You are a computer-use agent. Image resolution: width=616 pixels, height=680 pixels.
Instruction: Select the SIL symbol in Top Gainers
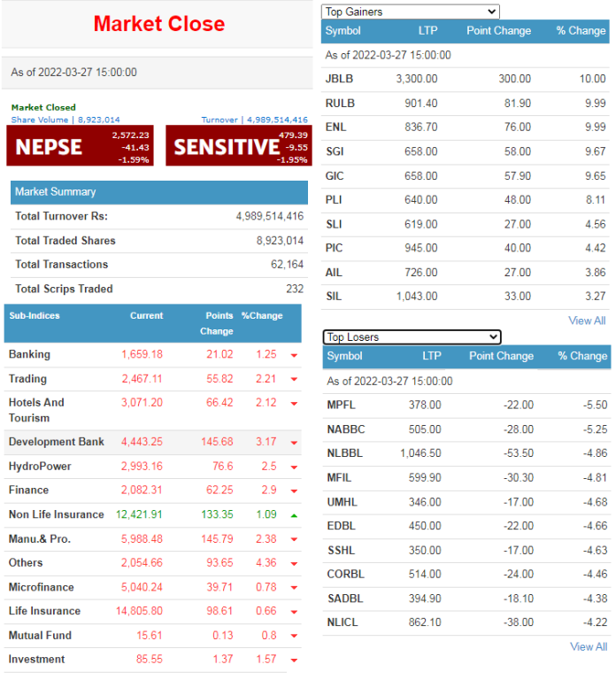334,297
